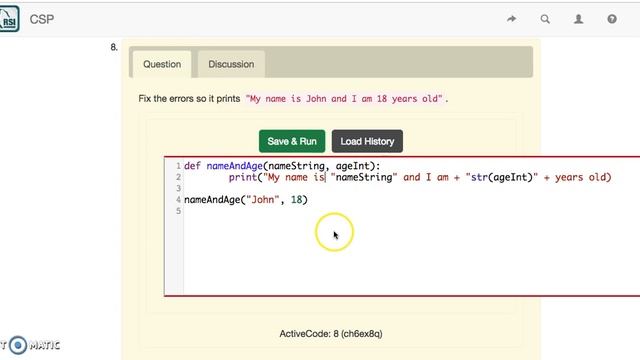
Task: Click line number 4 in the gutter
Action: pyautogui.click(x=178, y=200)
